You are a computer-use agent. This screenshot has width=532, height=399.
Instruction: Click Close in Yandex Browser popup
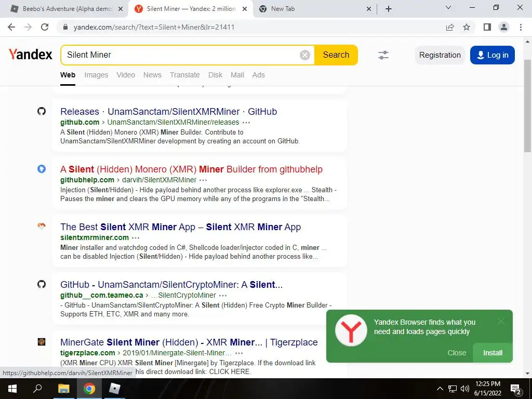[457, 353]
